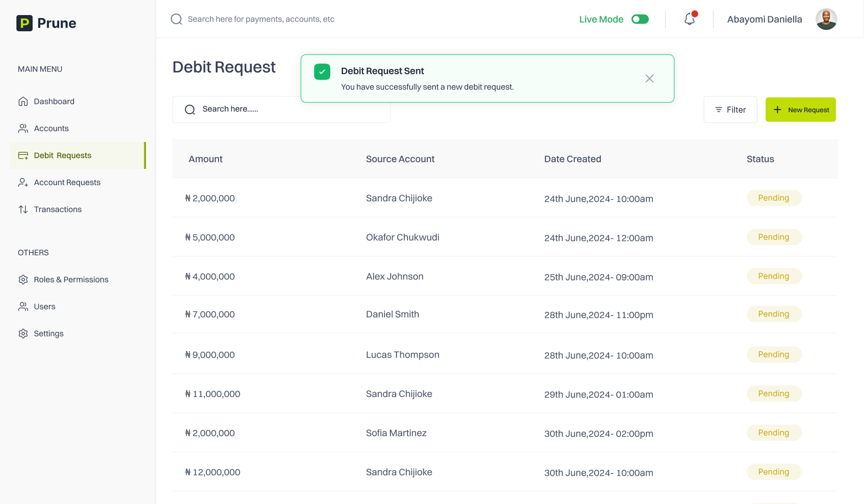Select Debit Requests in sidebar
This screenshot has height=504, width=864.
click(x=63, y=155)
